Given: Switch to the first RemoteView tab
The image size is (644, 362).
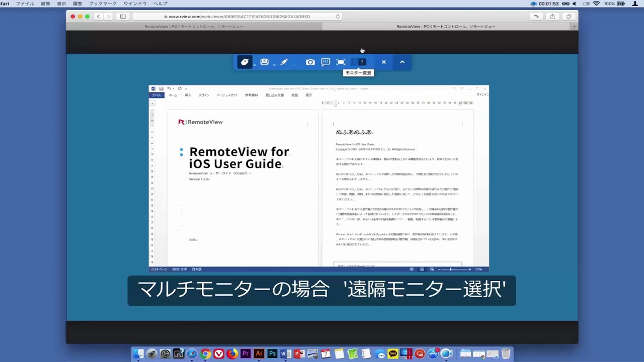Looking at the screenshot, I should [194, 27].
